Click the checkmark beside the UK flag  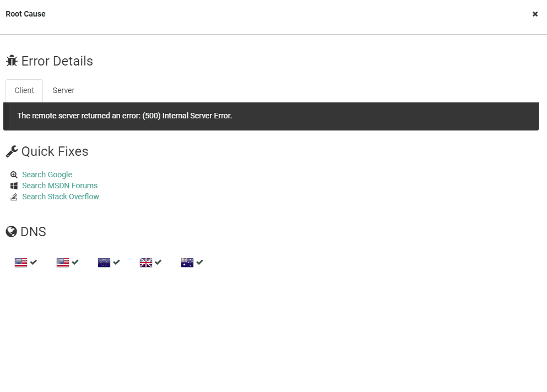point(158,262)
